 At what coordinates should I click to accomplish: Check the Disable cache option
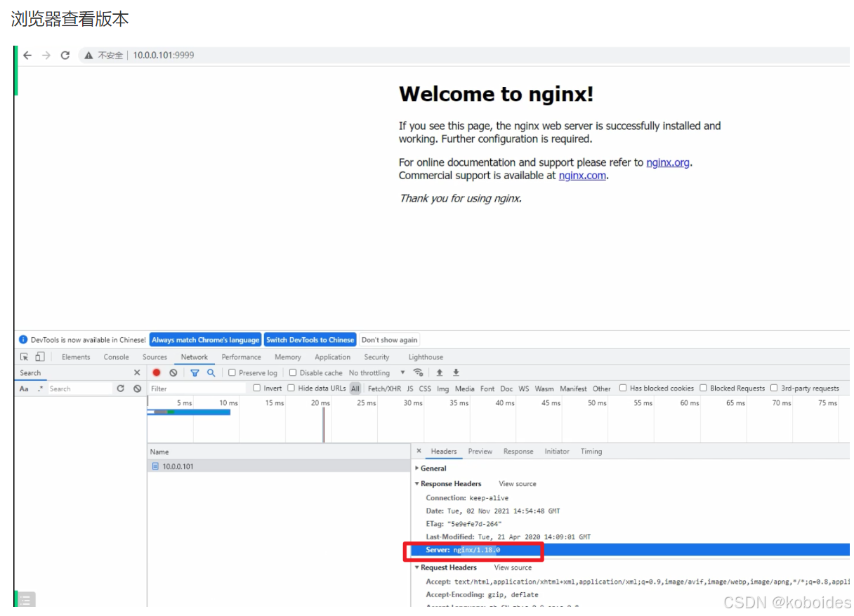(293, 373)
